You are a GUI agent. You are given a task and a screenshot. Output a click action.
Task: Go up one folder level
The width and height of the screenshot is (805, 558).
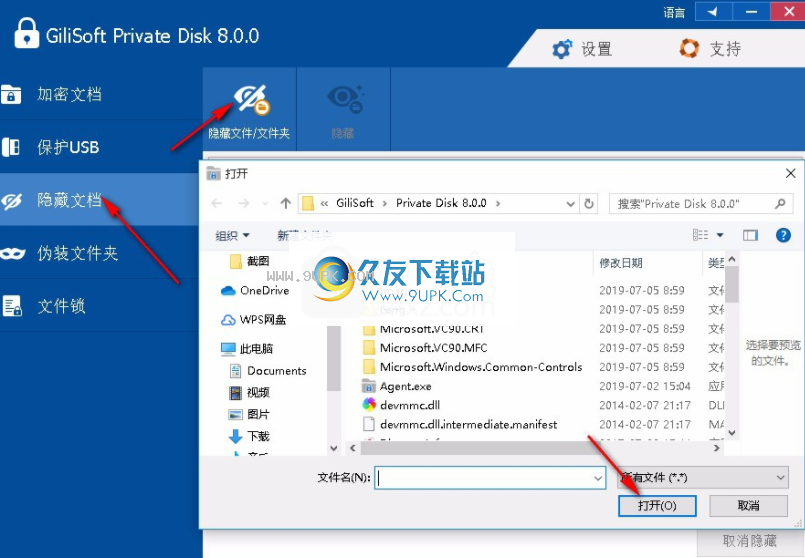[x=286, y=203]
